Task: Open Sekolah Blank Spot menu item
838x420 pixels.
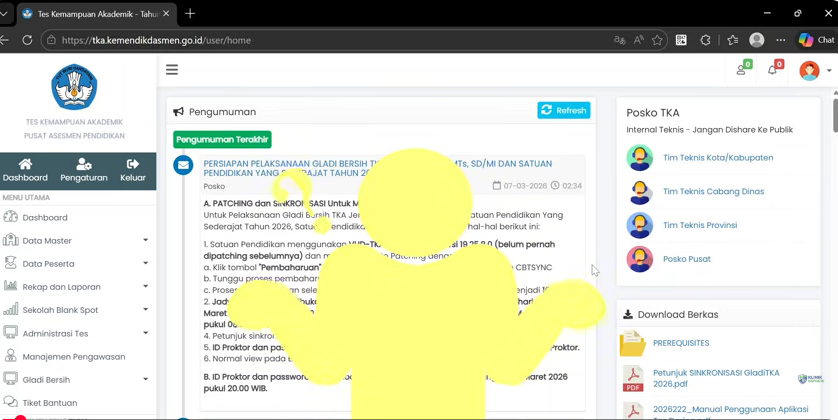Action: (x=60, y=310)
